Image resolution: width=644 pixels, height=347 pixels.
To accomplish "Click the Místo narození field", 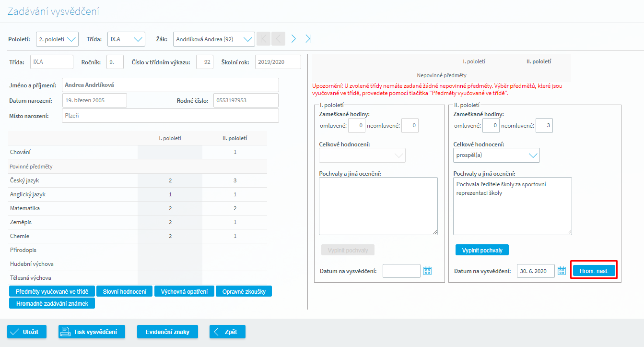I will (170, 116).
